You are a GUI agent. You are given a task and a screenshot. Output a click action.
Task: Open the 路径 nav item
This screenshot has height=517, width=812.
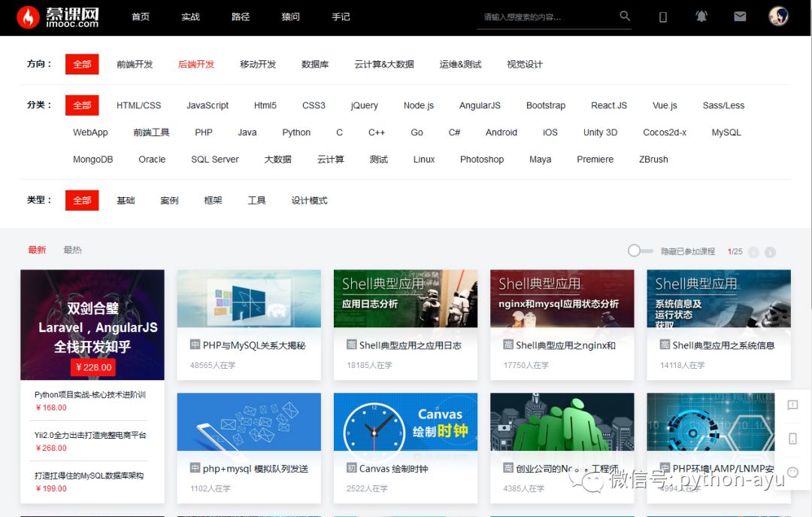241,17
